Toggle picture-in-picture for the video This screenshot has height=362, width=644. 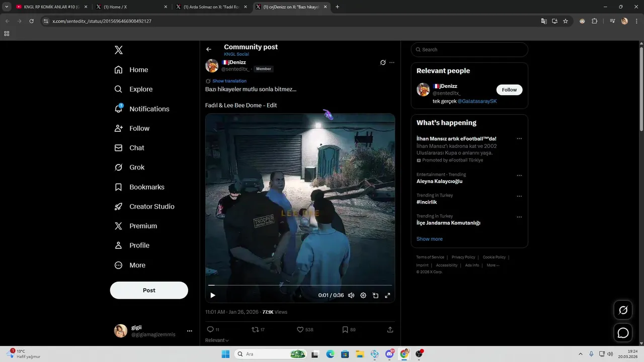pyautogui.click(x=375, y=295)
